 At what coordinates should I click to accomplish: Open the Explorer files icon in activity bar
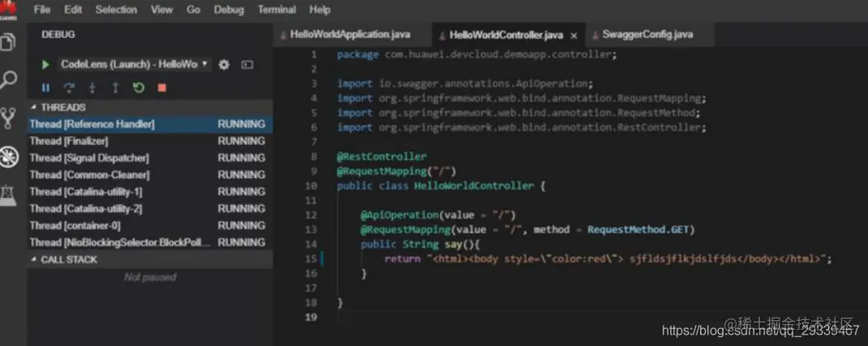click(8, 41)
